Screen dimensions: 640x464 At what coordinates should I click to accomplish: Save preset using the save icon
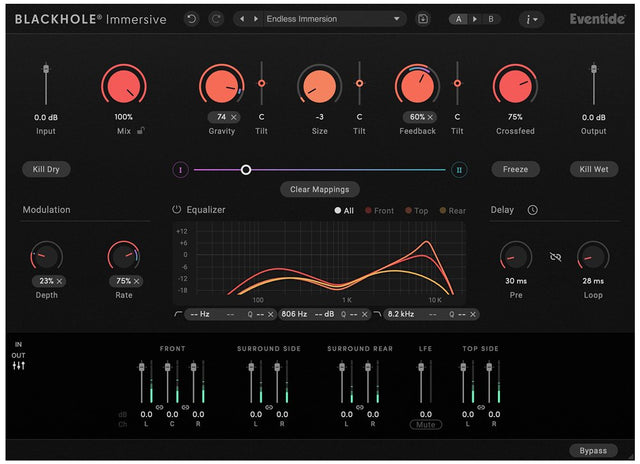423,19
